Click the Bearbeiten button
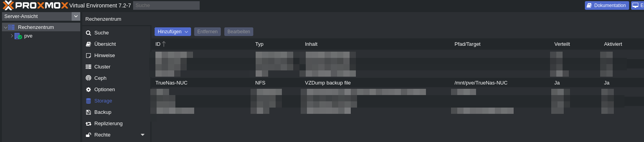The image size is (644, 142). (239, 32)
